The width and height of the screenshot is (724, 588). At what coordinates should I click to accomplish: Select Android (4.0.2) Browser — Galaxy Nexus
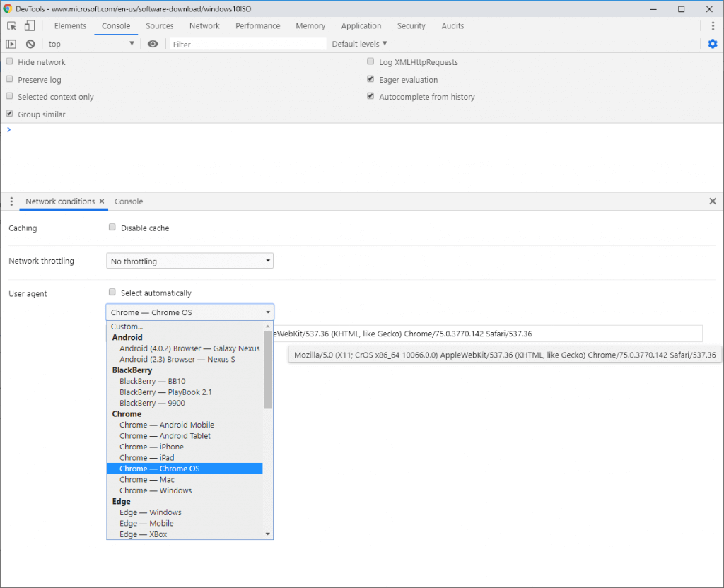coord(185,348)
